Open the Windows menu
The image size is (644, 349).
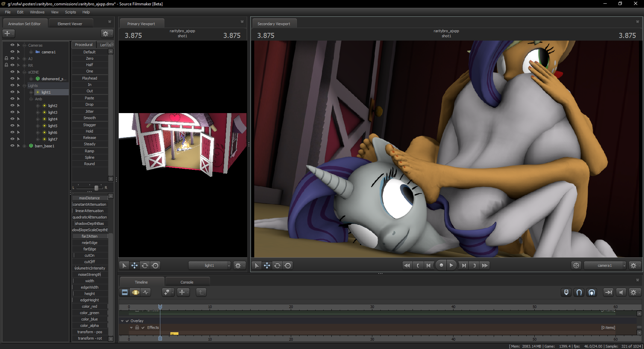37,12
